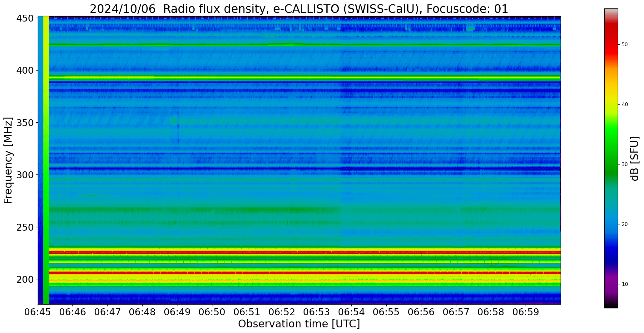Click the 06:49 time tick label
The height and width of the screenshot is (333, 644).
pyautogui.click(x=177, y=312)
